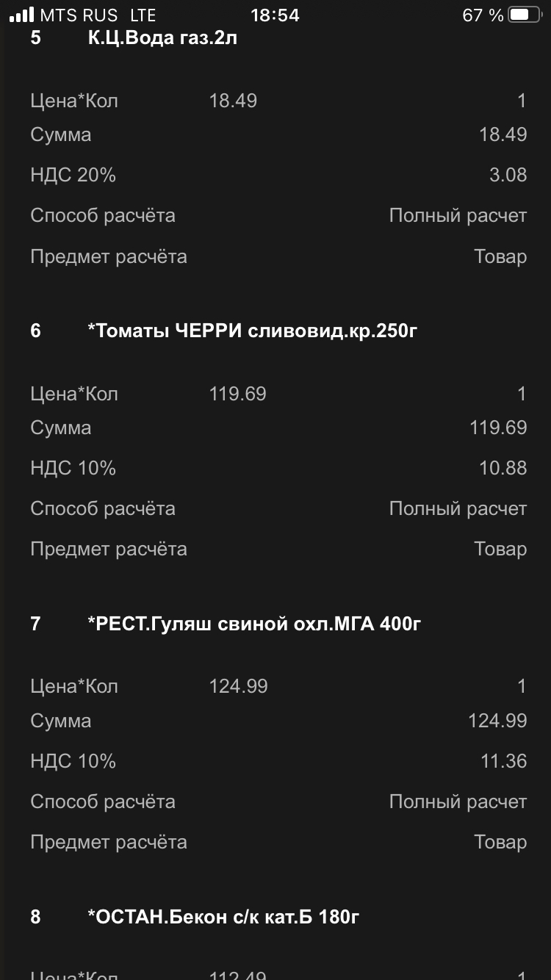551x980 pixels.
Task: Tap item number 6 in the receipt
Action: pos(36,331)
